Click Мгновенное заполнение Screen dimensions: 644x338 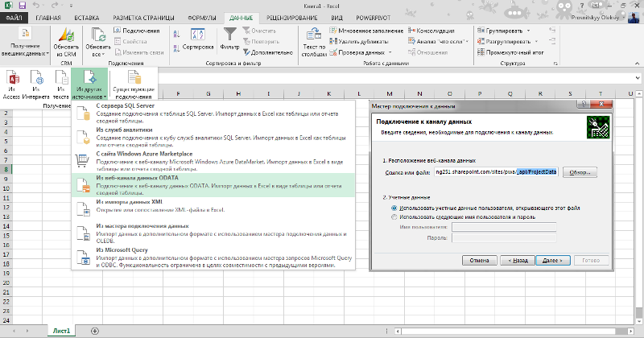coord(366,31)
